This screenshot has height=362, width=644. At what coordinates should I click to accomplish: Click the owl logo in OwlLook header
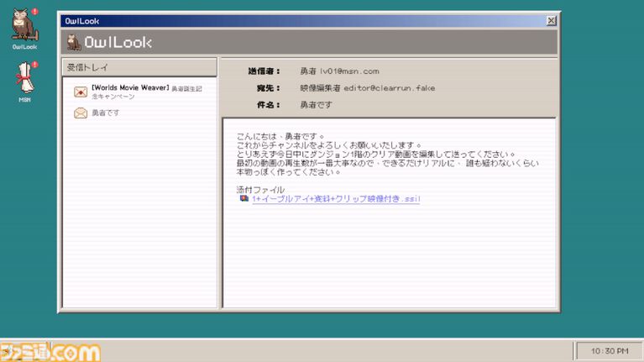pyautogui.click(x=73, y=43)
